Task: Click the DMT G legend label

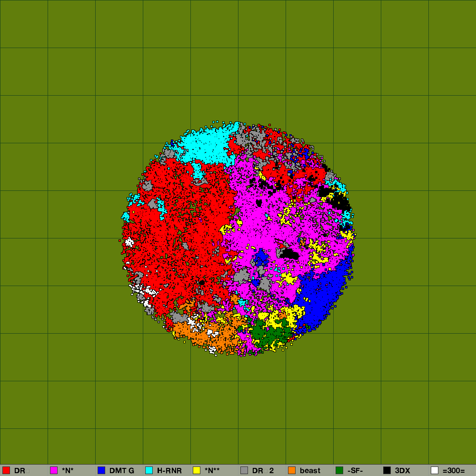Action: click(x=122, y=471)
